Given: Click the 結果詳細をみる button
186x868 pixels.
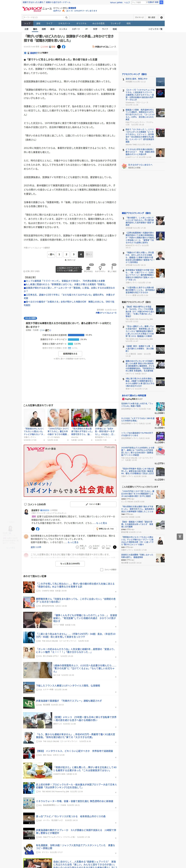Looking at the screenshot, I should click(70, 354).
